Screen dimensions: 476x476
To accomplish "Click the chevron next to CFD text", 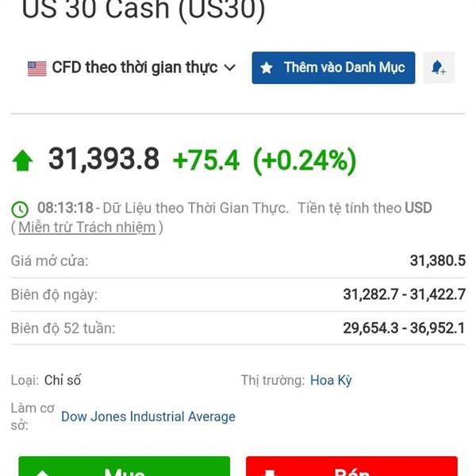I will (230, 67).
